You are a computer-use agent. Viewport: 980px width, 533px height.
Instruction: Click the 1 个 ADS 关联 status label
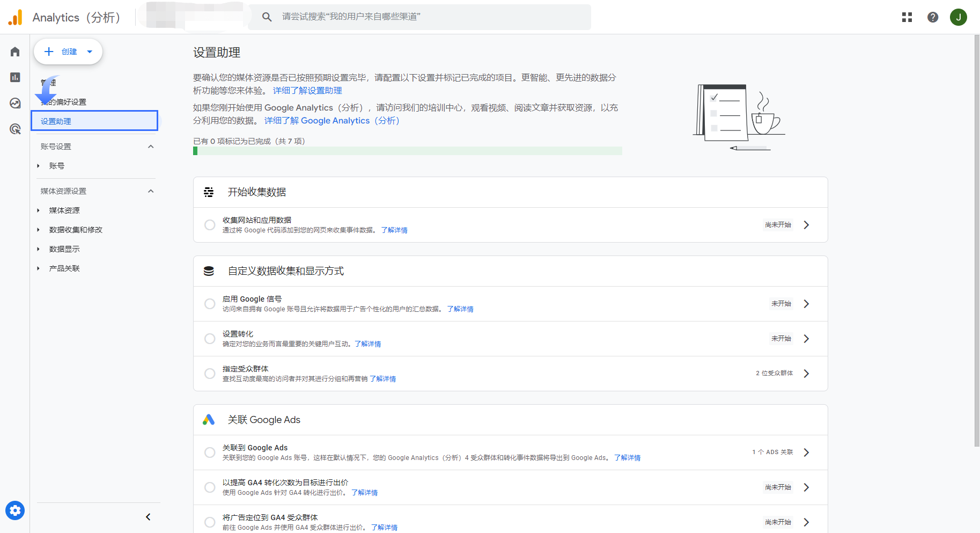coord(772,452)
